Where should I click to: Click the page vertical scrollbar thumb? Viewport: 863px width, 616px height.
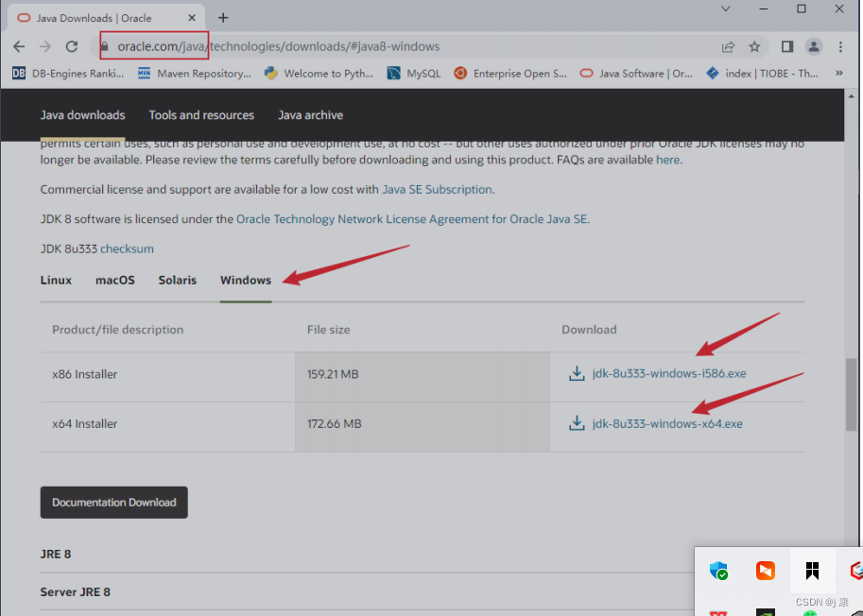(852, 394)
